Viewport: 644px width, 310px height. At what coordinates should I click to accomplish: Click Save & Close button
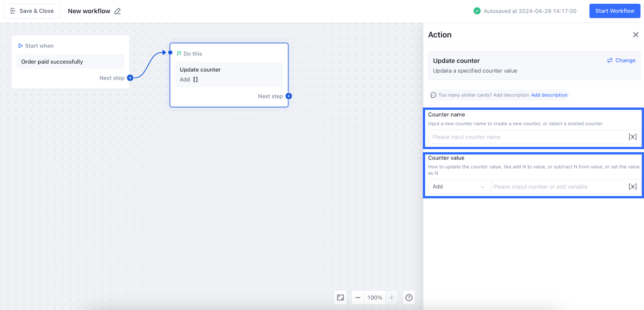[32, 11]
